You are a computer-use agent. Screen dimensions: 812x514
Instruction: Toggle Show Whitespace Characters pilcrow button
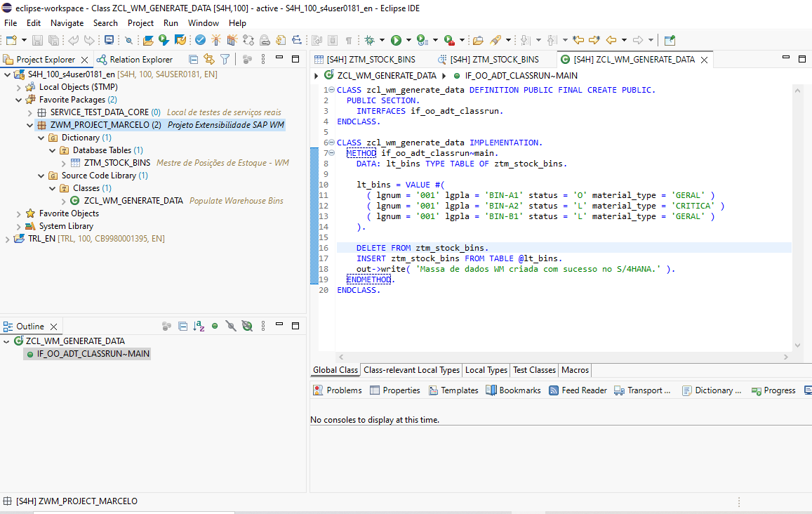[x=349, y=40]
